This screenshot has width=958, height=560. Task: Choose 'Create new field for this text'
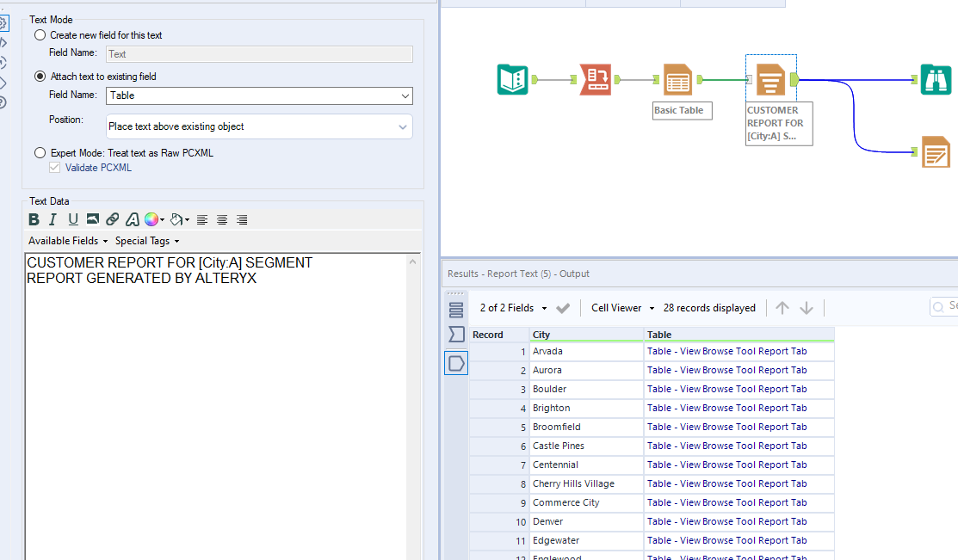[x=38, y=34]
